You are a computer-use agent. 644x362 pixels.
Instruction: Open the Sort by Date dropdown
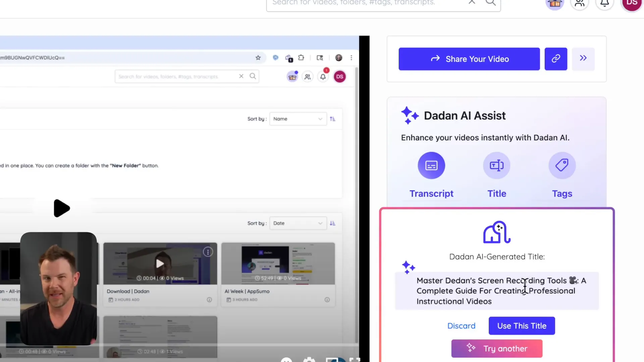click(x=298, y=223)
